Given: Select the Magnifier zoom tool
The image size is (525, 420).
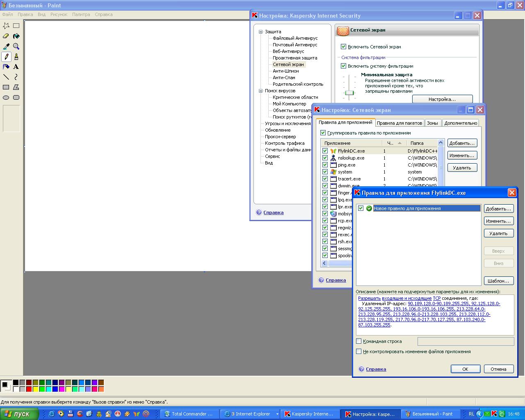Looking at the screenshot, I should coord(16,46).
